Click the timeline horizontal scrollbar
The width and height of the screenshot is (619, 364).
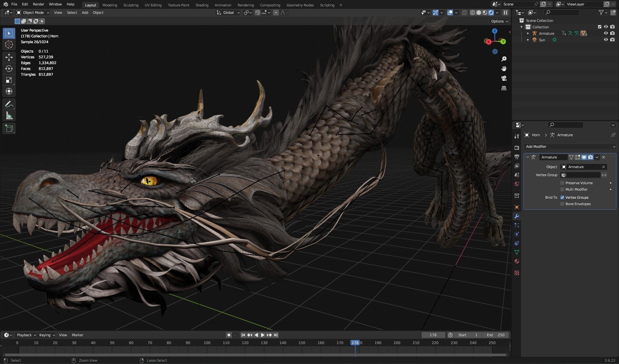[x=256, y=355]
